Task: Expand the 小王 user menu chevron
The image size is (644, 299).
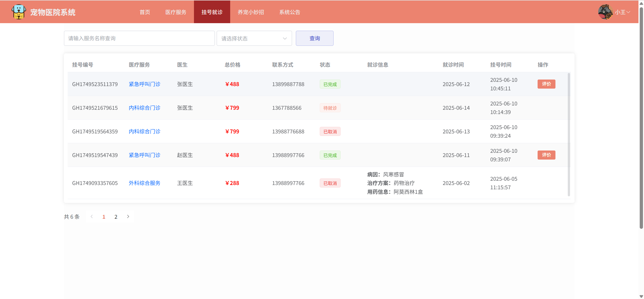Action: (x=628, y=12)
